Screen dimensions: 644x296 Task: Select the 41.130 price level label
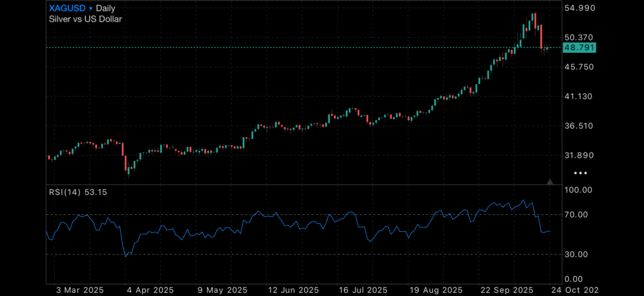580,96
